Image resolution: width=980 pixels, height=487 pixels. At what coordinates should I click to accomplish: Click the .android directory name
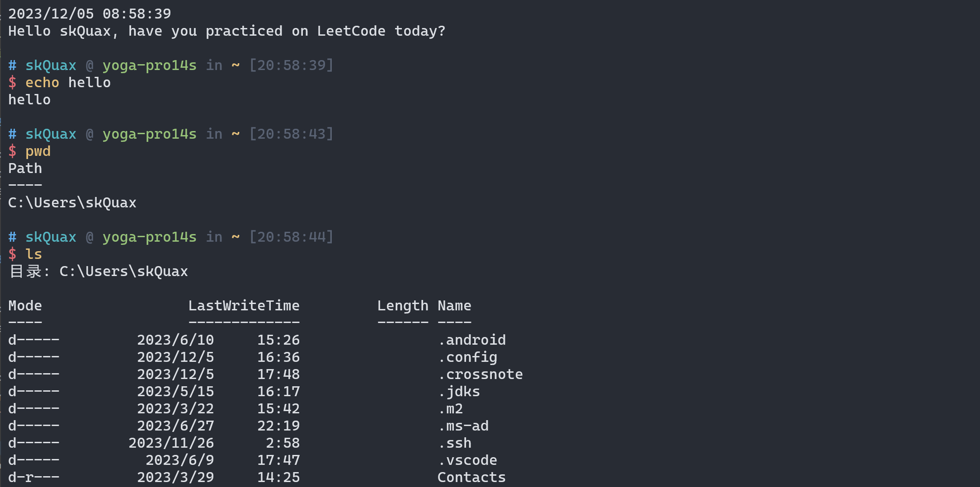(472, 340)
